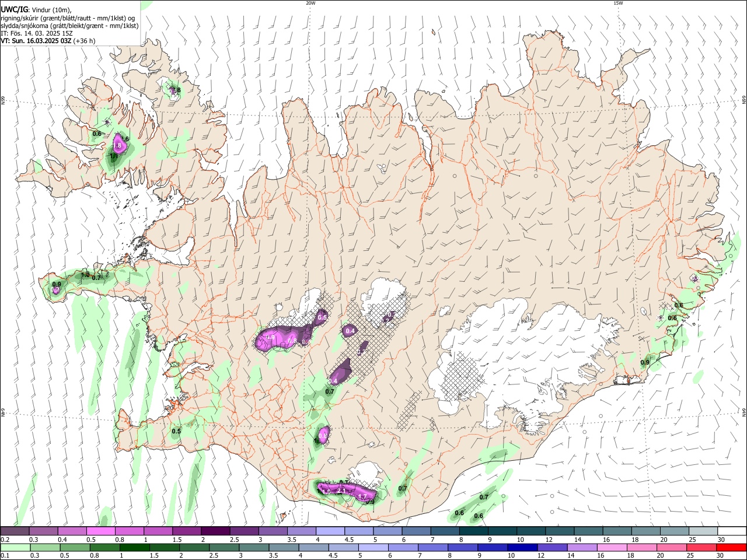
Task: Click the '(+36 h)' forecast lead time
Action: tap(85, 41)
